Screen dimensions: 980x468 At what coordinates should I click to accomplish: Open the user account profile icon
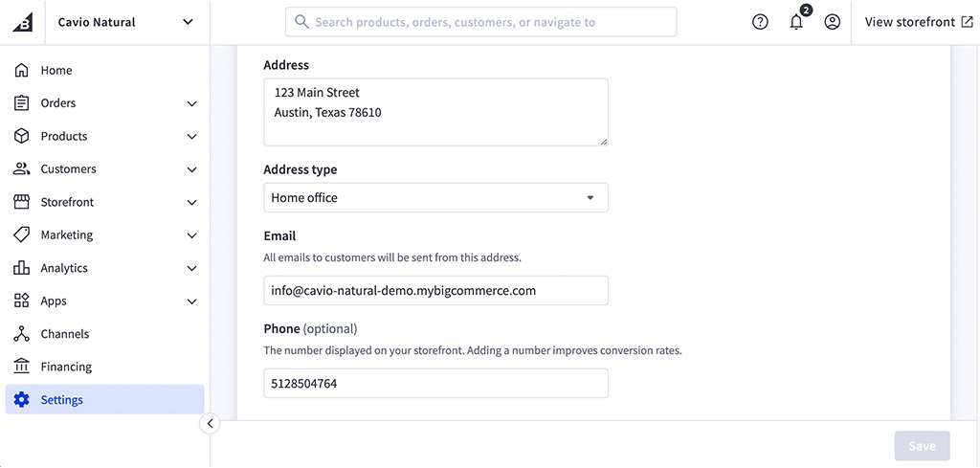(x=832, y=22)
